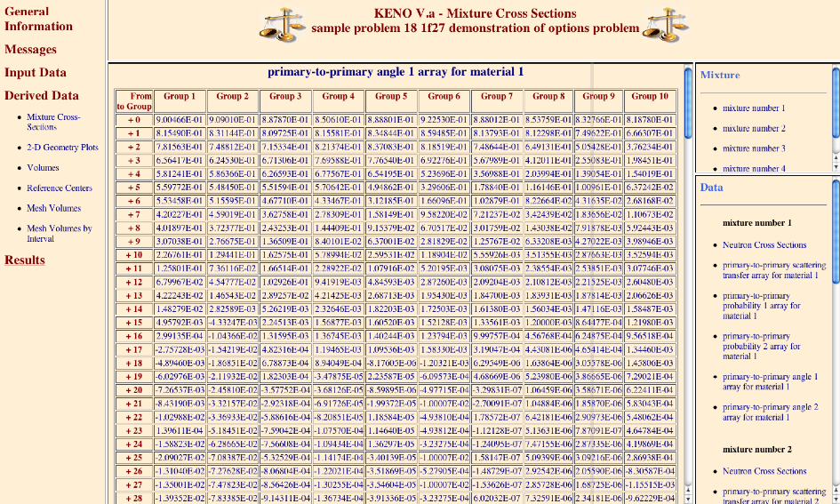
Task: Select Derived Data in the sidebar
Action: [41, 96]
